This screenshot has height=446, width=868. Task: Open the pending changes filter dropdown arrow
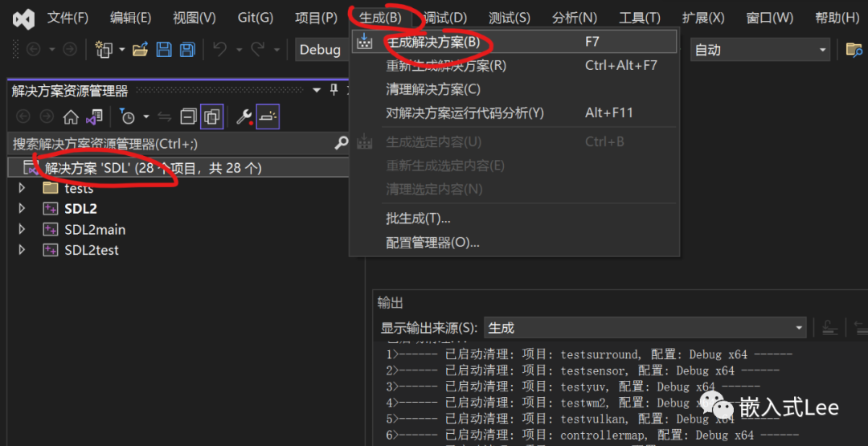coord(146,117)
